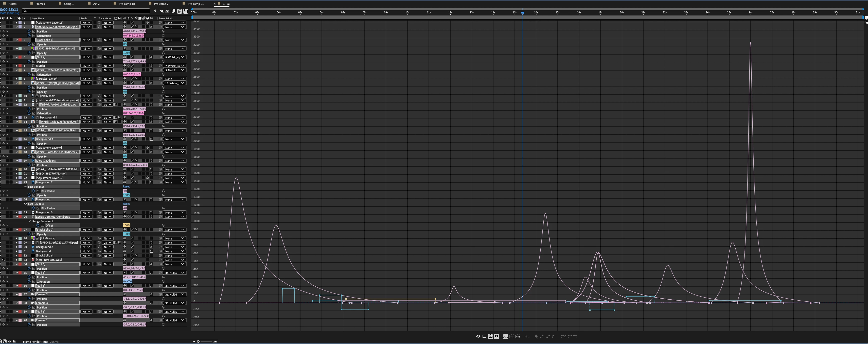Switch to the Assets tab

pyautogui.click(x=12, y=4)
